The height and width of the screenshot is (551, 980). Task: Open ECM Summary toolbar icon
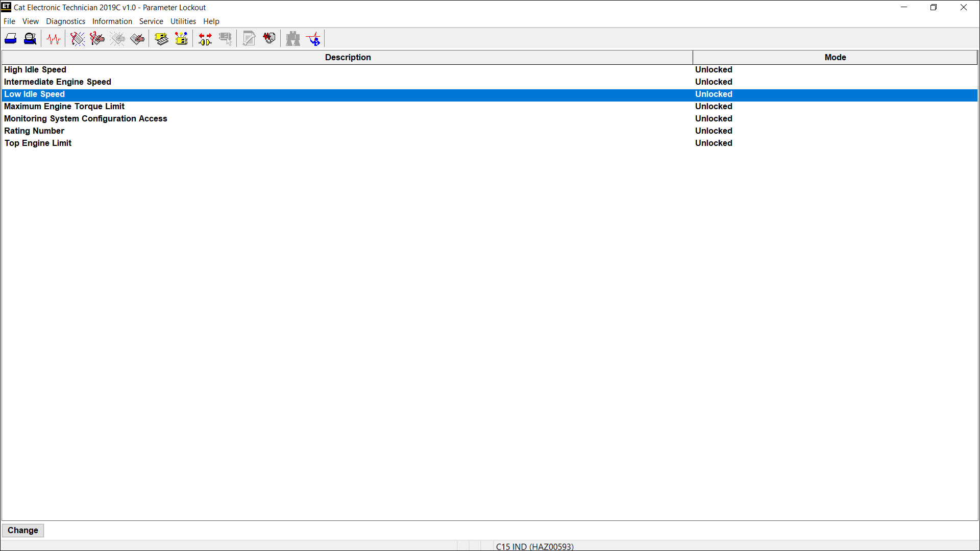pyautogui.click(x=161, y=39)
